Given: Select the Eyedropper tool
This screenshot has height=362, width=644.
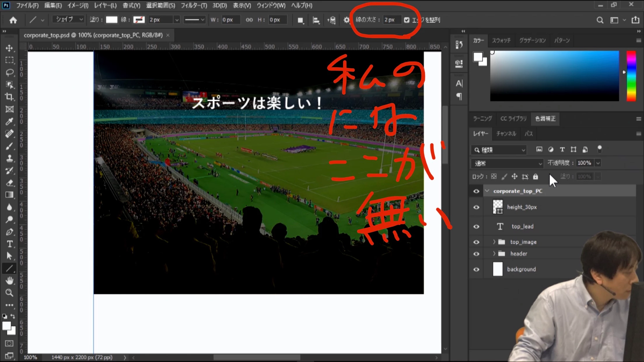Looking at the screenshot, I should (9, 121).
